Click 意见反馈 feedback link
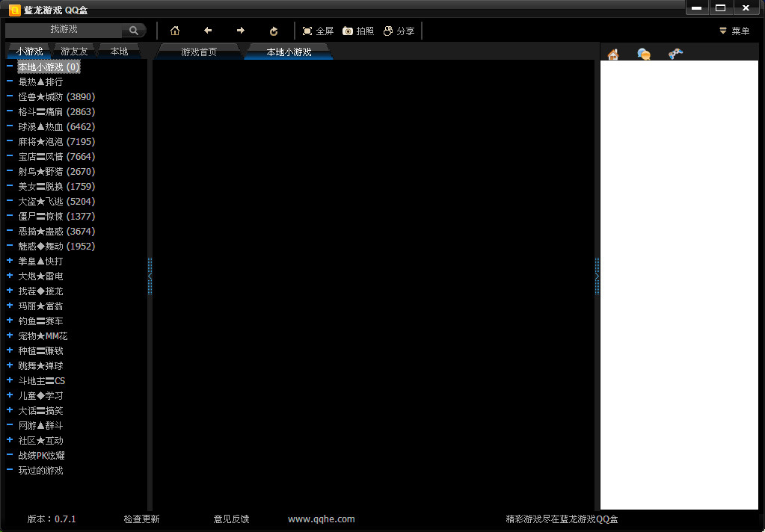The width and height of the screenshot is (765, 532). tap(231, 519)
